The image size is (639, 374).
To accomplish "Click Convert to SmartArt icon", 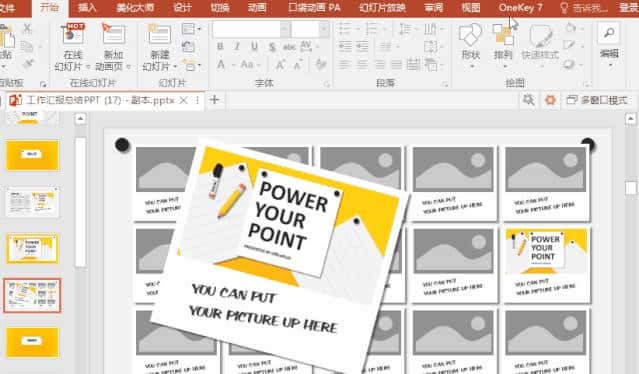I will pyautogui.click(x=432, y=64).
